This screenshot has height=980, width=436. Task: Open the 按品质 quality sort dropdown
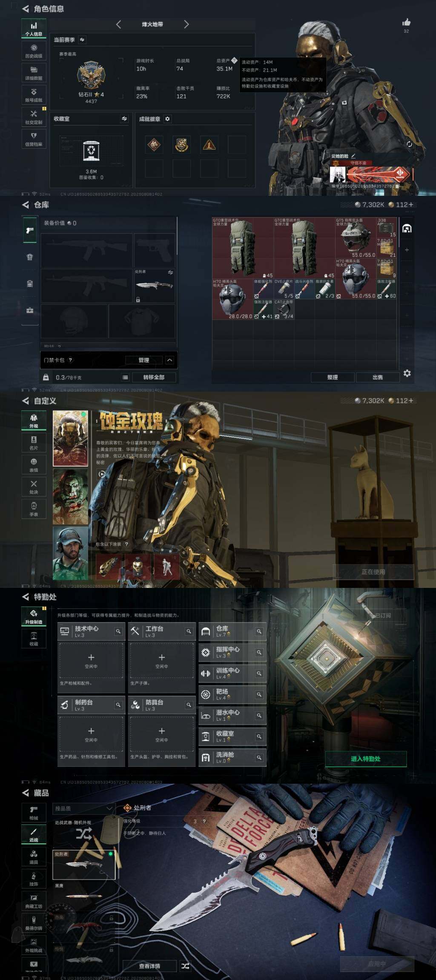[x=84, y=808]
